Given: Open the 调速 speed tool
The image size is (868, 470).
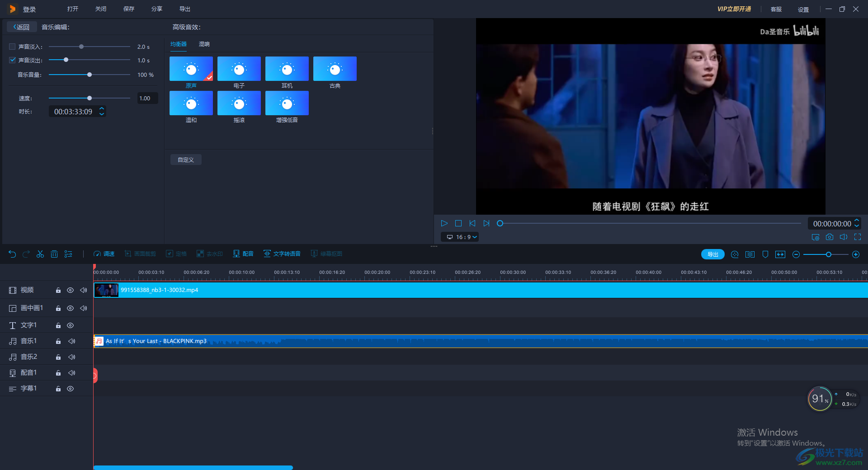Looking at the screenshot, I should [x=104, y=254].
